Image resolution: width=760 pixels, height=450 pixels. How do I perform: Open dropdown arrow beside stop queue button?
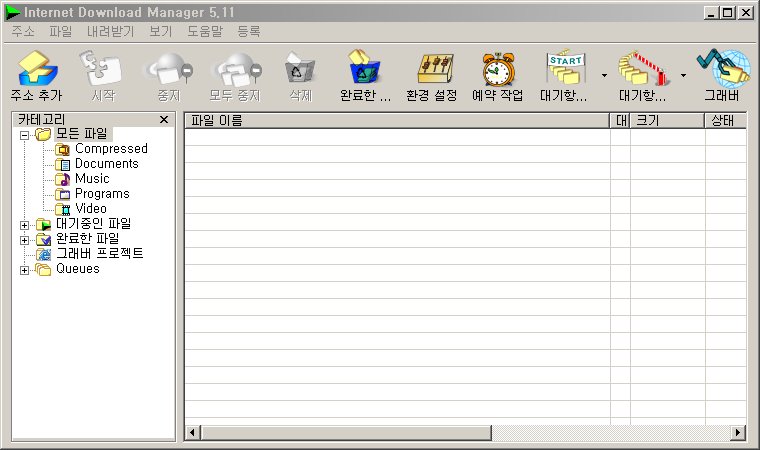click(x=683, y=75)
